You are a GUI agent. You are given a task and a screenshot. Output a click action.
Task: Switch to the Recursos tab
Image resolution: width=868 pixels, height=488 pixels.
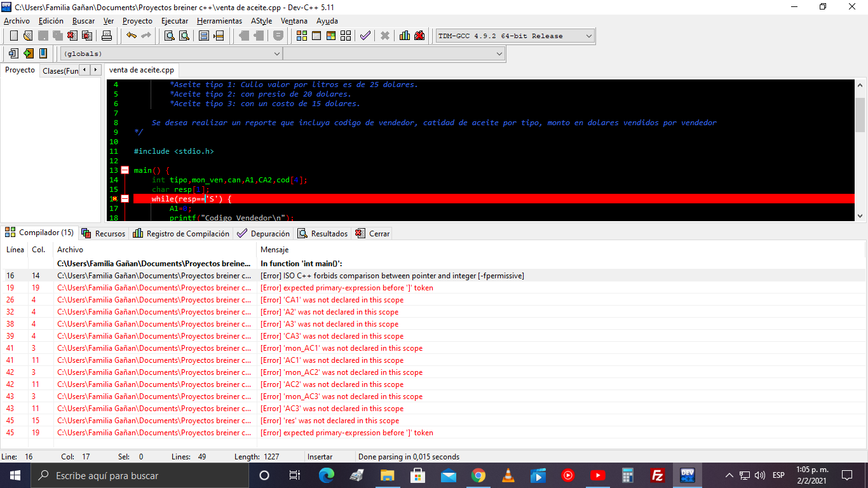pyautogui.click(x=104, y=234)
